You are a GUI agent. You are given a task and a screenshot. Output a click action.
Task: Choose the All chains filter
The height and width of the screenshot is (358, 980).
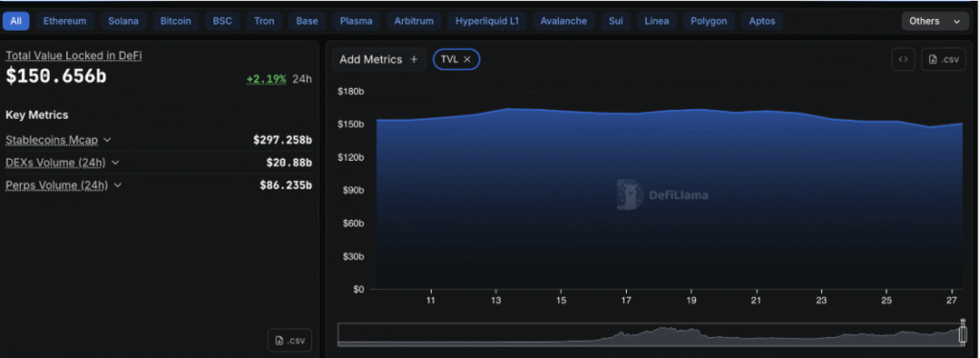point(15,21)
